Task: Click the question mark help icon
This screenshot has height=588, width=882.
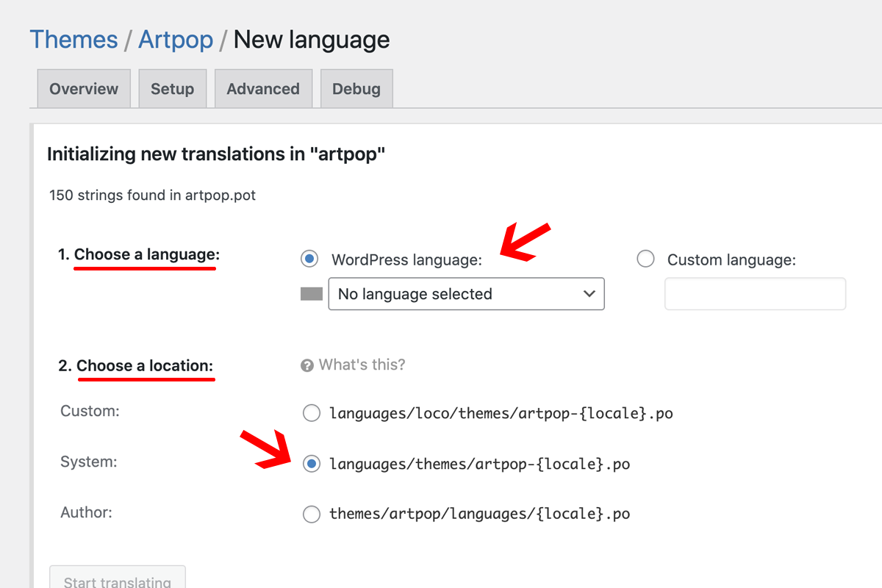Action: click(307, 365)
